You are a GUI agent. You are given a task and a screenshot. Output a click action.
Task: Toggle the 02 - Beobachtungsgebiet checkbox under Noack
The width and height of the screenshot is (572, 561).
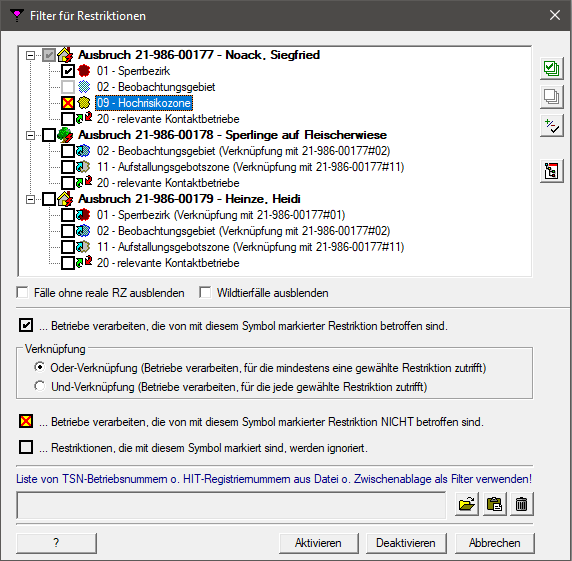[68, 87]
